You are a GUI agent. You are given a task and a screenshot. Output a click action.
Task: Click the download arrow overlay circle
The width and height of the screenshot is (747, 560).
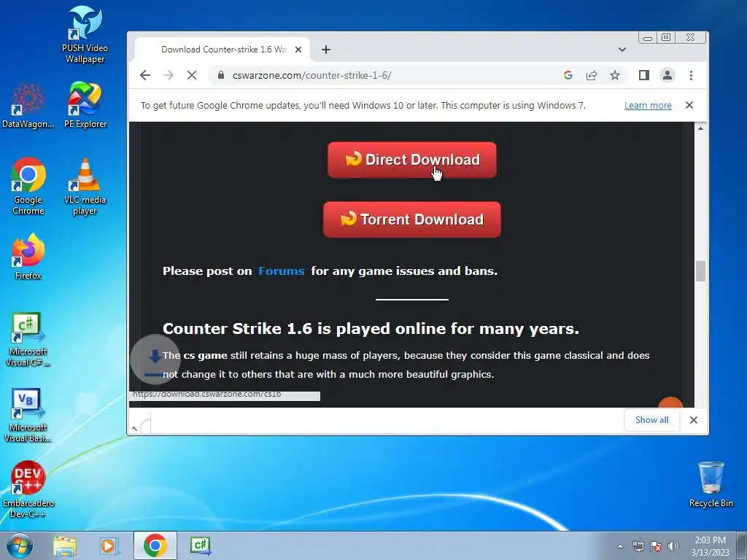point(155,359)
